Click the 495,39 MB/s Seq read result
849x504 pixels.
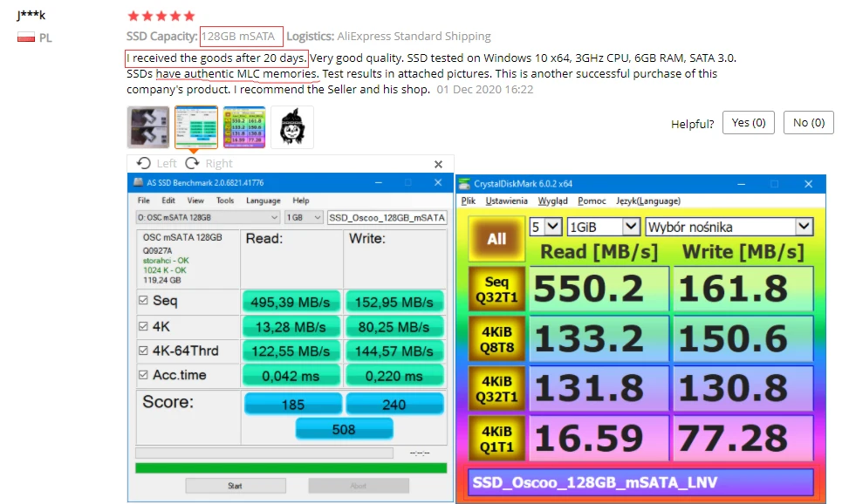click(x=291, y=302)
